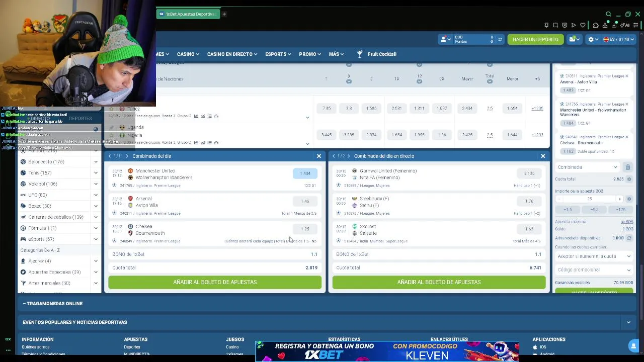The width and height of the screenshot is (644, 362).
Task: Select odds 1.25 for Chelsea - Bournemouth
Action: point(305,229)
